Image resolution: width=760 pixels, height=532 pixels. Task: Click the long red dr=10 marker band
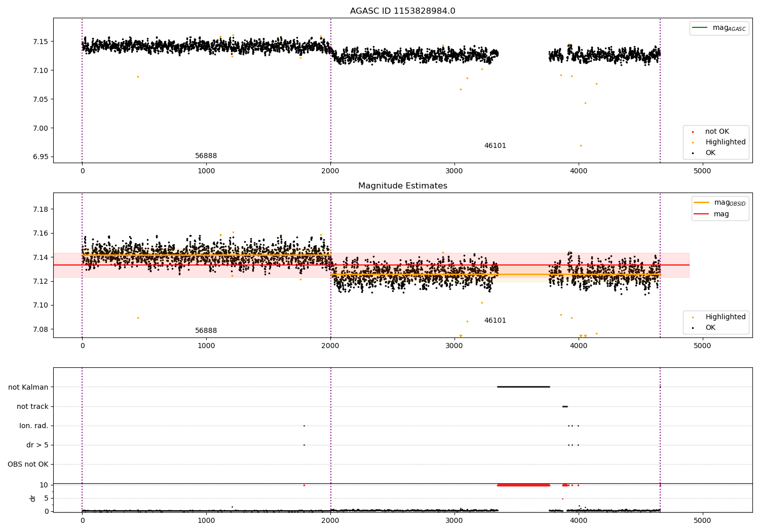click(x=523, y=485)
